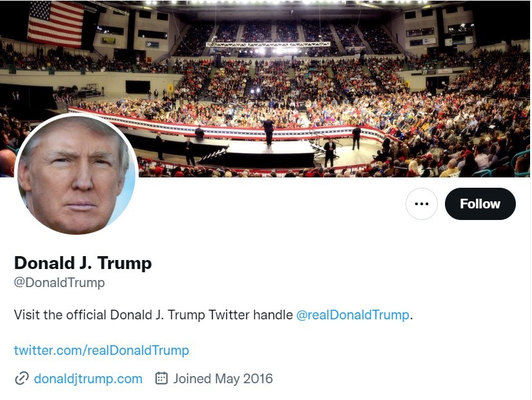The image size is (532, 400).
Task: Open the circular profile avatar photo
Action: [x=76, y=174]
